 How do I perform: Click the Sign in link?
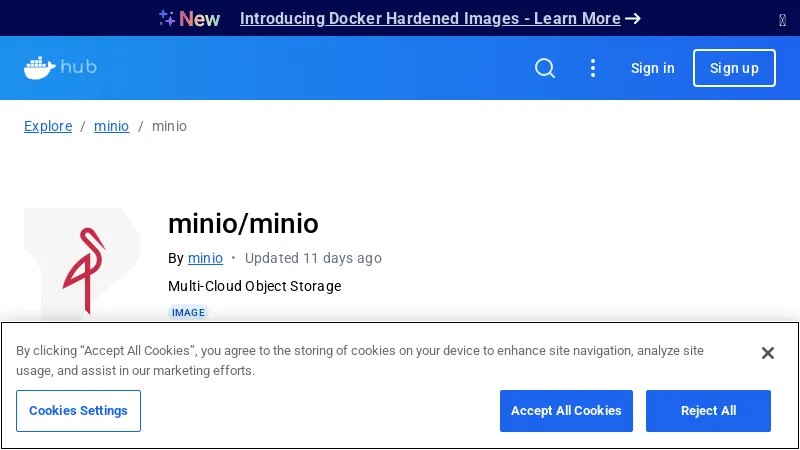(x=652, y=68)
